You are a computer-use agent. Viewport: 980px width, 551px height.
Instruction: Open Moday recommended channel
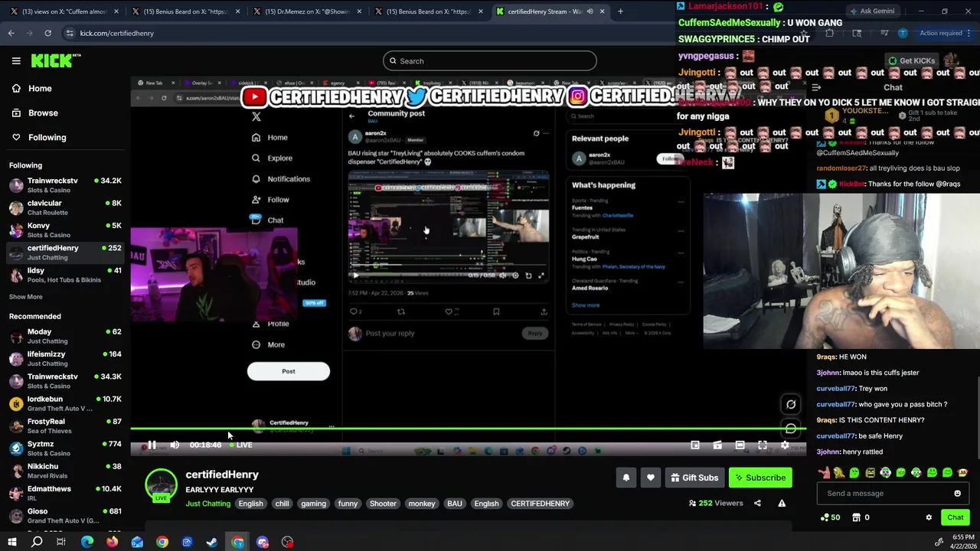pos(65,336)
